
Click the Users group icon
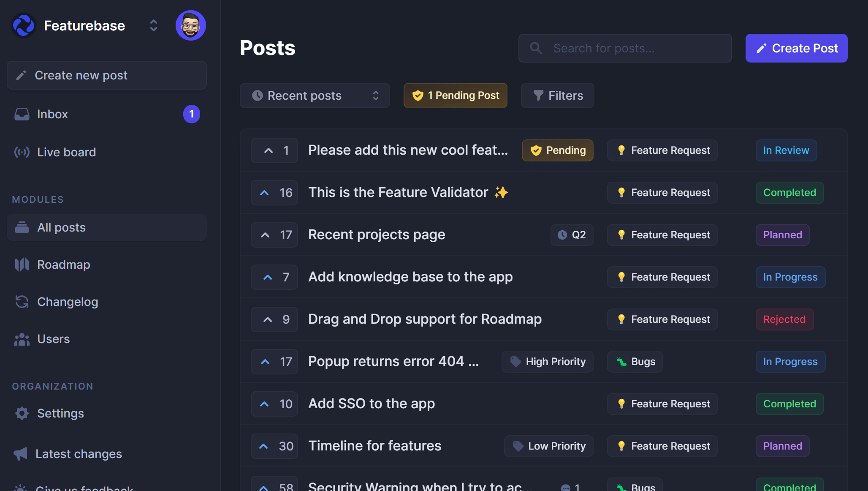(x=22, y=339)
